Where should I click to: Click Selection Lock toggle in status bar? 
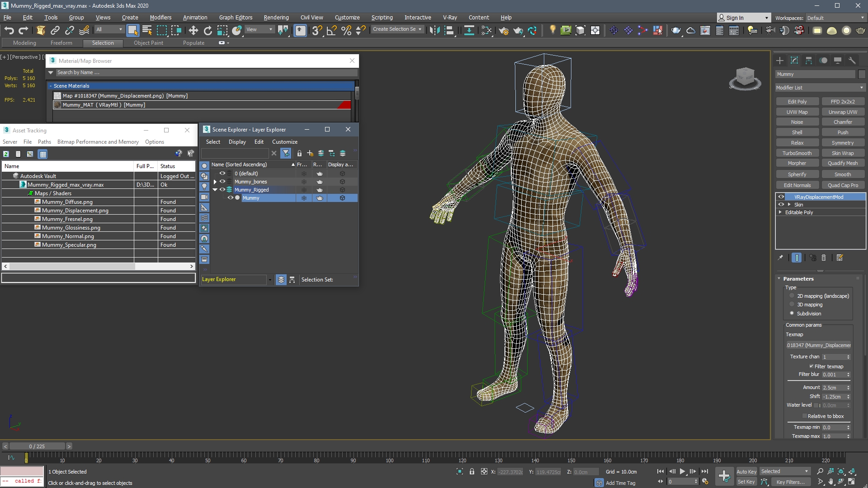tap(472, 471)
